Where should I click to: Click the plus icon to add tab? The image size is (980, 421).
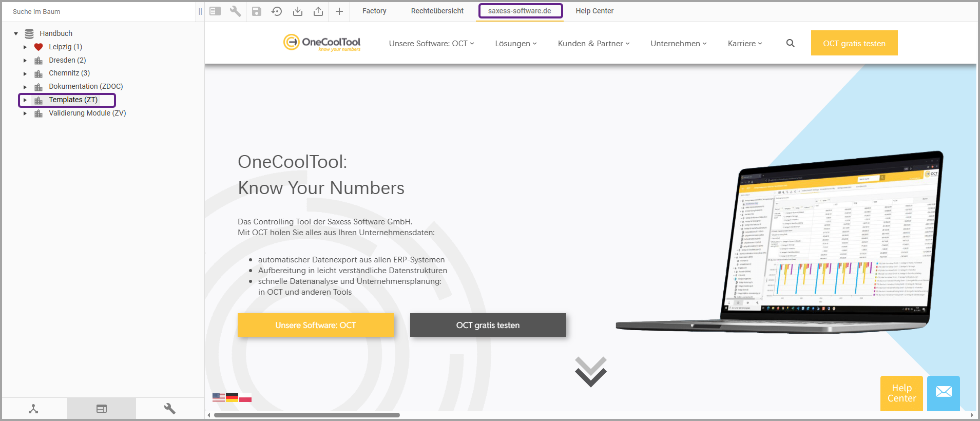(x=339, y=11)
